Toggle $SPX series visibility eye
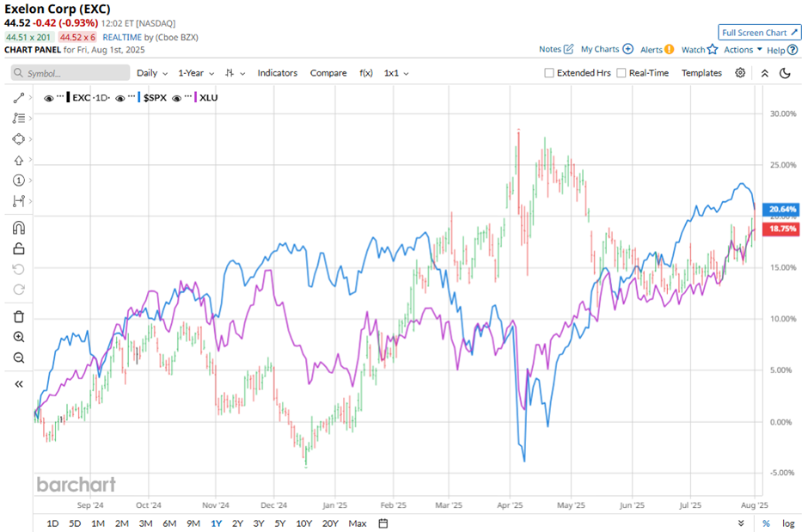The height and width of the screenshot is (532, 808). [120, 98]
